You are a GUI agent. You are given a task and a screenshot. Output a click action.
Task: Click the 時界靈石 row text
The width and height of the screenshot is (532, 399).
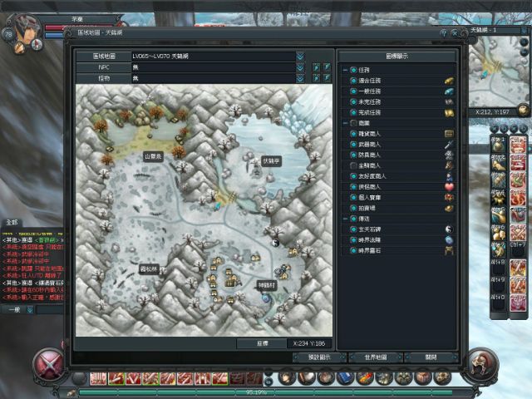(369, 251)
